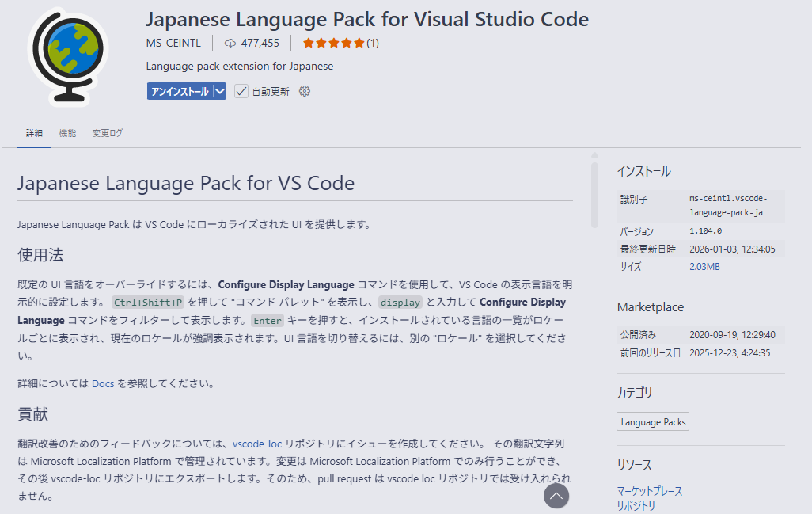Open the マーケットプレース resource link
This screenshot has height=514, width=812.
(x=649, y=491)
